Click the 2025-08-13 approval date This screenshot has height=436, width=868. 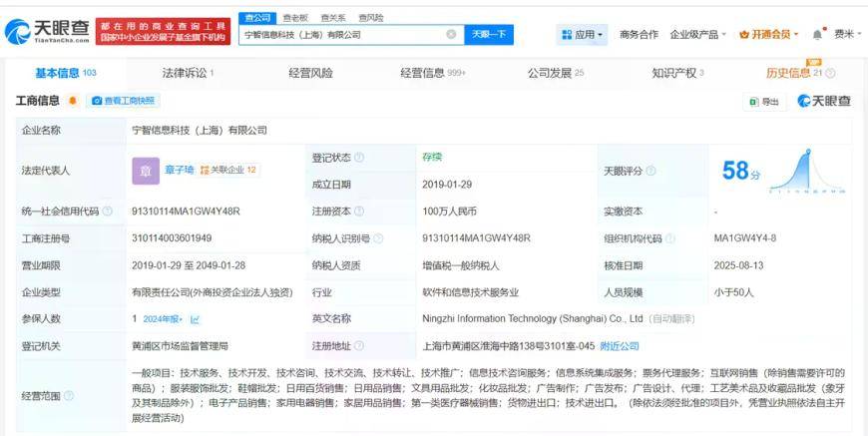pyautogui.click(x=738, y=265)
